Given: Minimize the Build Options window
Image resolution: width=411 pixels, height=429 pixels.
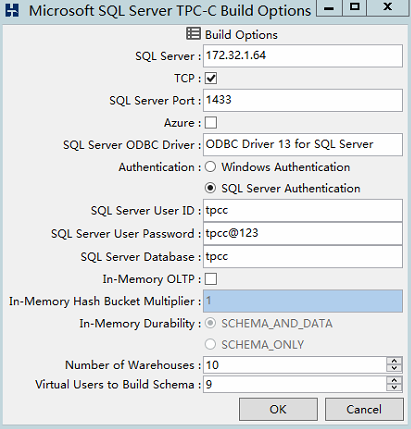Looking at the screenshot, I should click(329, 8).
